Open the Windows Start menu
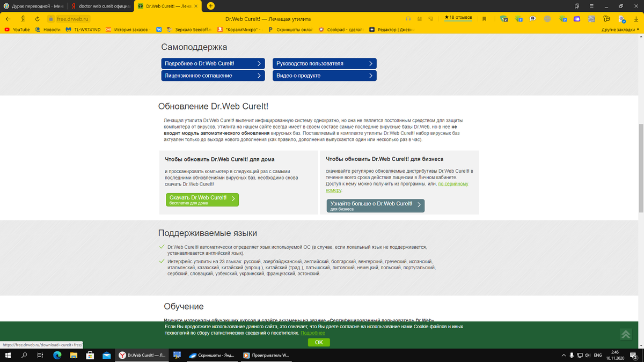Image resolution: width=644 pixels, height=362 pixels. click(x=8, y=355)
